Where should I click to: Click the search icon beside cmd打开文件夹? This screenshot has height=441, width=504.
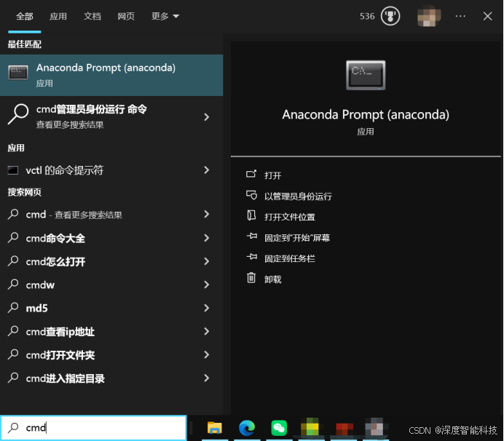[x=13, y=354]
